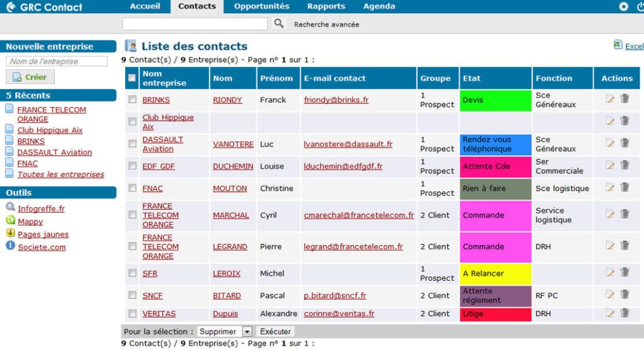
Task: Open Recherche avancée link
Action: pyautogui.click(x=326, y=25)
